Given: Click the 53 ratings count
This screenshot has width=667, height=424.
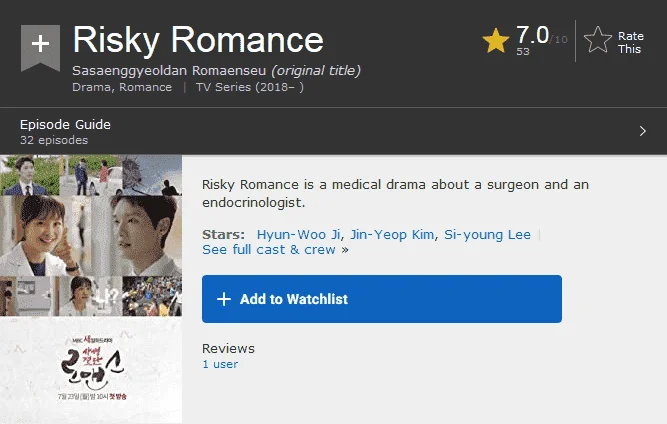Looking at the screenshot, I should tap(523, 51).
